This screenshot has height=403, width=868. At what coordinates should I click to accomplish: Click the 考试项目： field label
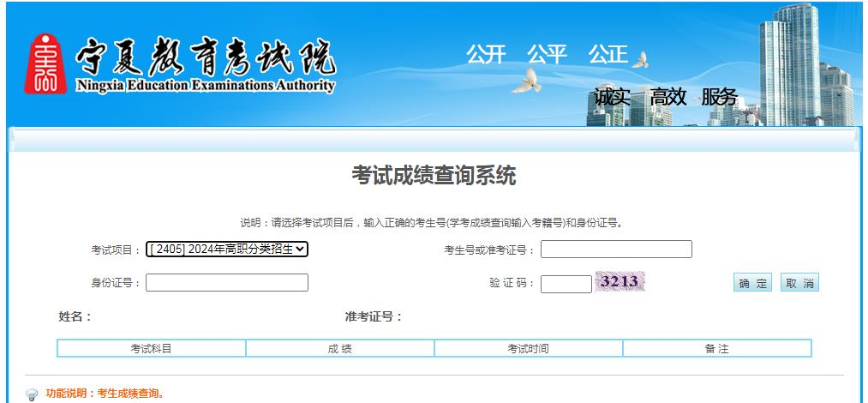point(116,250)
